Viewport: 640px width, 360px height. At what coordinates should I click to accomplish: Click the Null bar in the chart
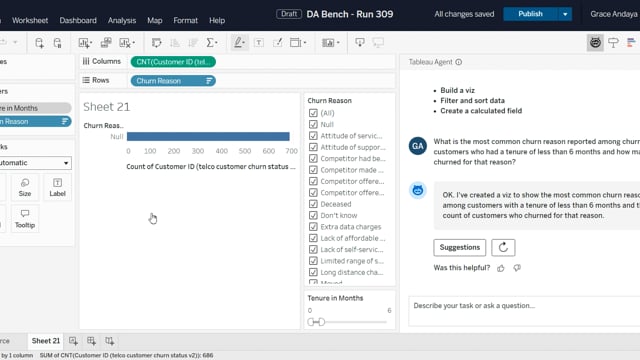point(208,136)
